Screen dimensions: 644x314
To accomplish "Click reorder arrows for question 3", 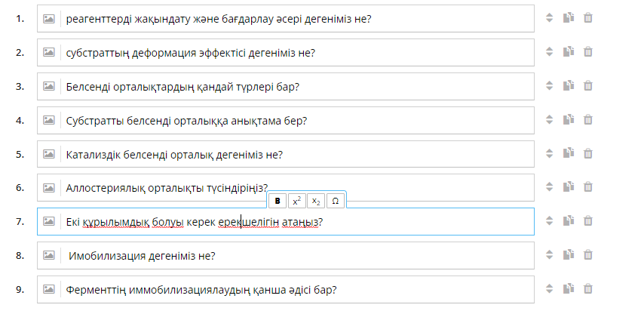I will coord(549,86).
